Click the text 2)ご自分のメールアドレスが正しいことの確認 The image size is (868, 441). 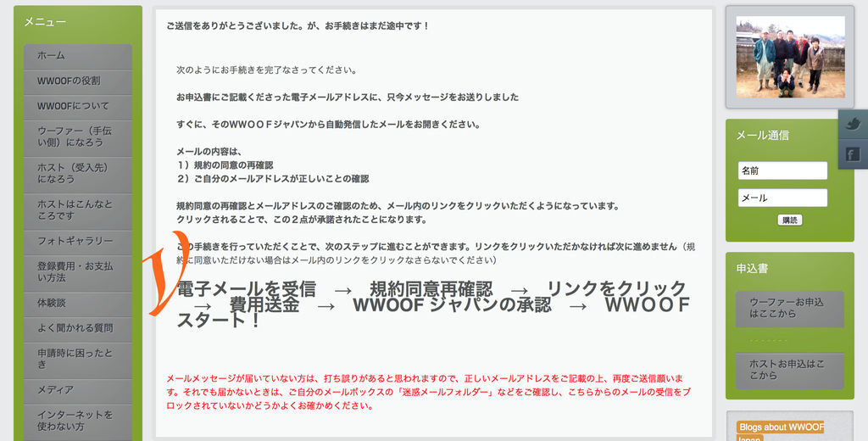(x=272, y=179)
